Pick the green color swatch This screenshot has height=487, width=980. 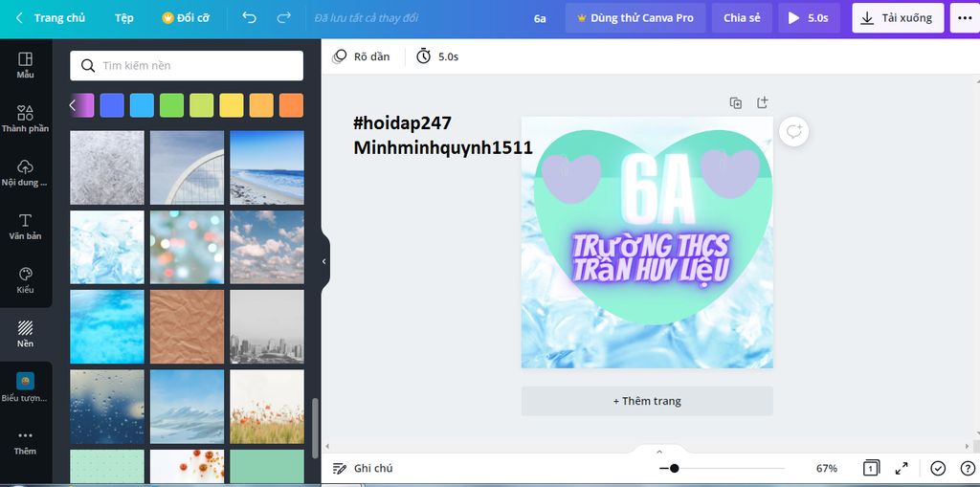click(x=171, y=105)
